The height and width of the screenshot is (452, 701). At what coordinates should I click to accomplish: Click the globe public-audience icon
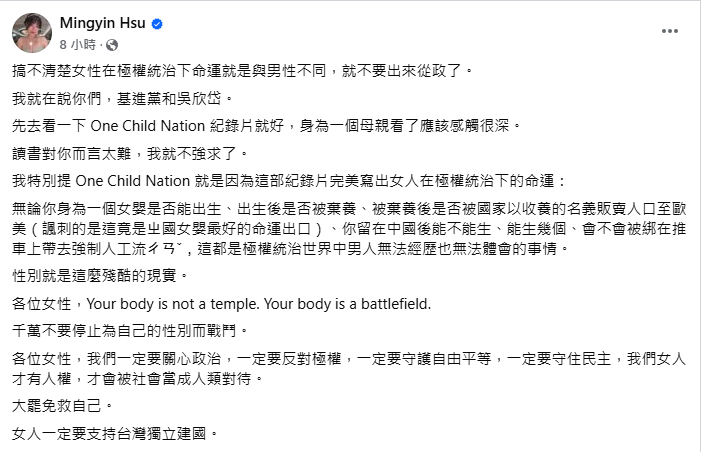point(112,45)
